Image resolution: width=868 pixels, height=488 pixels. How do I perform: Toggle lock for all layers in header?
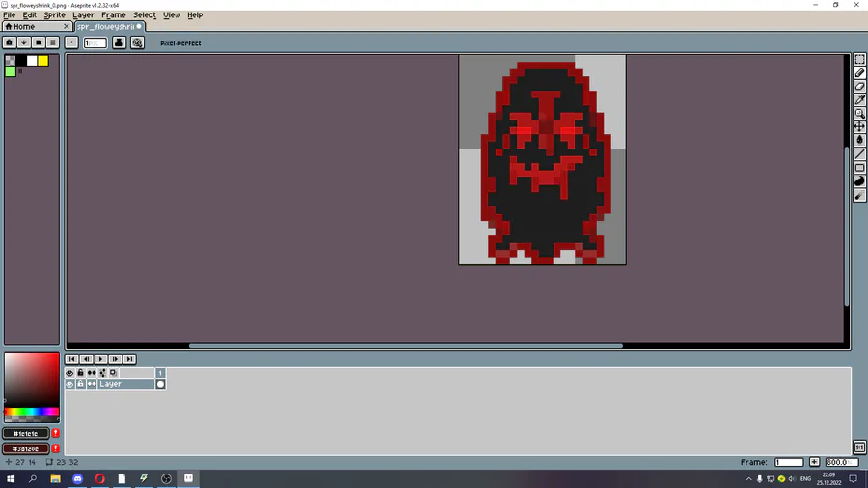(x=81, y=373)
